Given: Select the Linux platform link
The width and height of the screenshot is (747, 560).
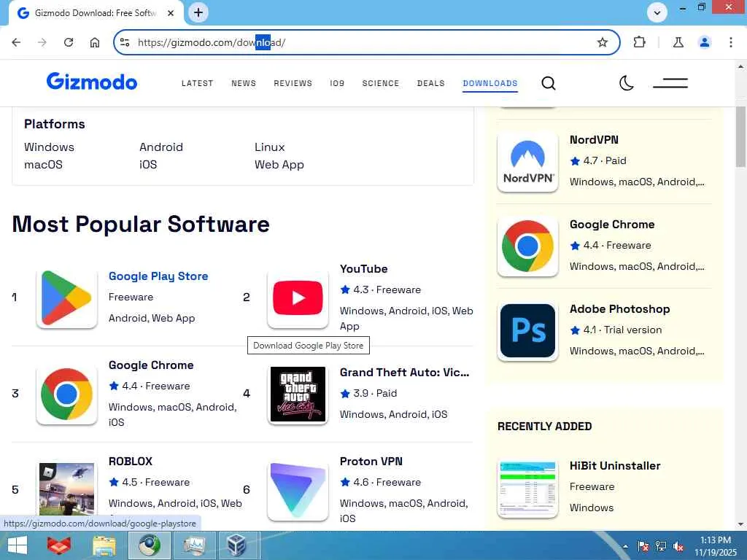Looking at the screenshot, I should [x=270, y=147].
